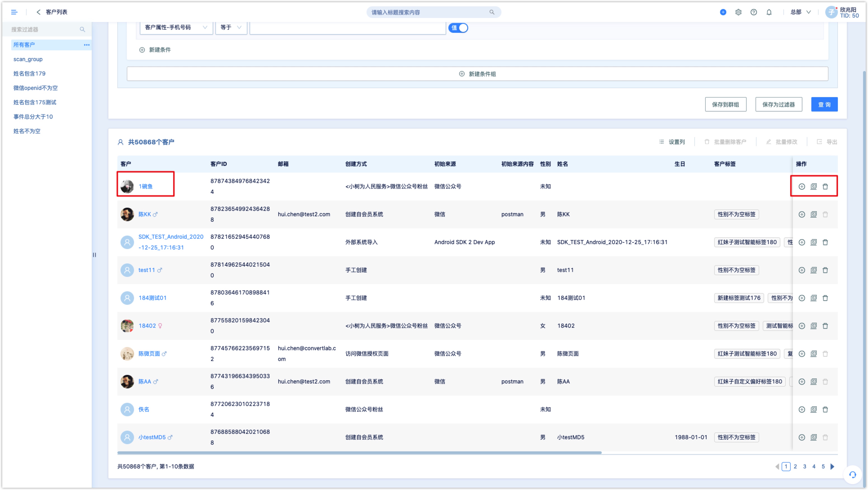Click the add icon for the 陈KK row
Viewport: 868px width, 490px height.
[802, 214]
